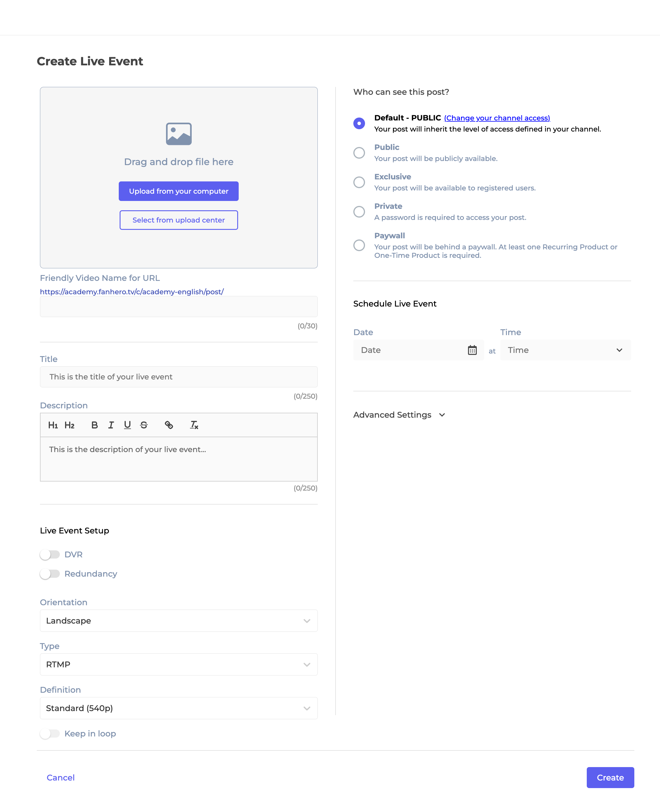Click the 'Drag and drop file here' text
Screen dimensions: 660x812
(179, 162)
